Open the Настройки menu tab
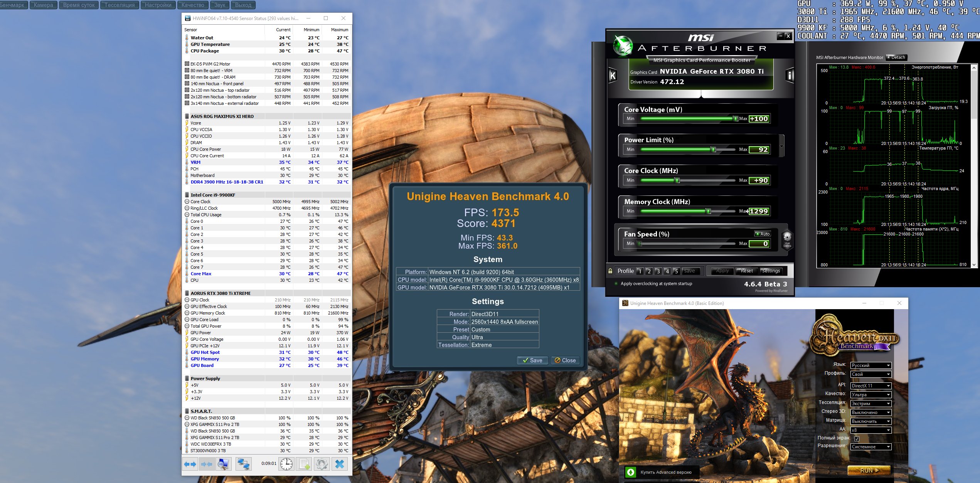The width and height of the screenshot is (980, 483). click(158, 5)
